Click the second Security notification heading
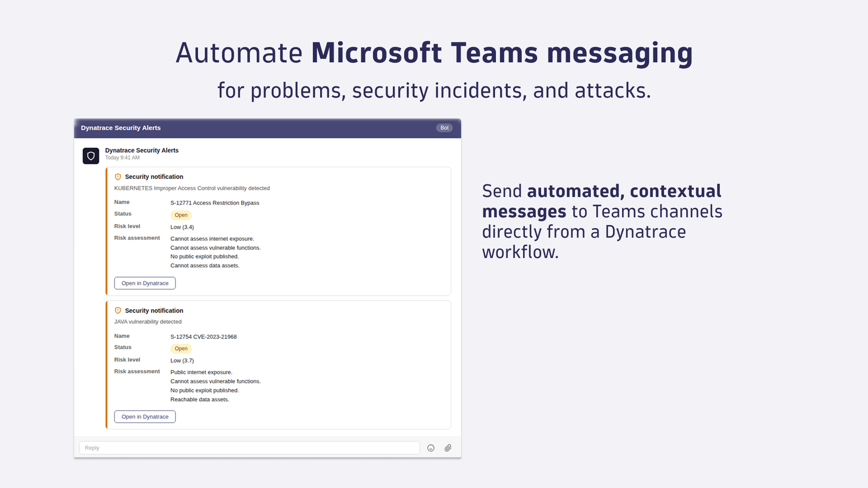Viewport: 868px width, 488px height. (x=154, y=310)
